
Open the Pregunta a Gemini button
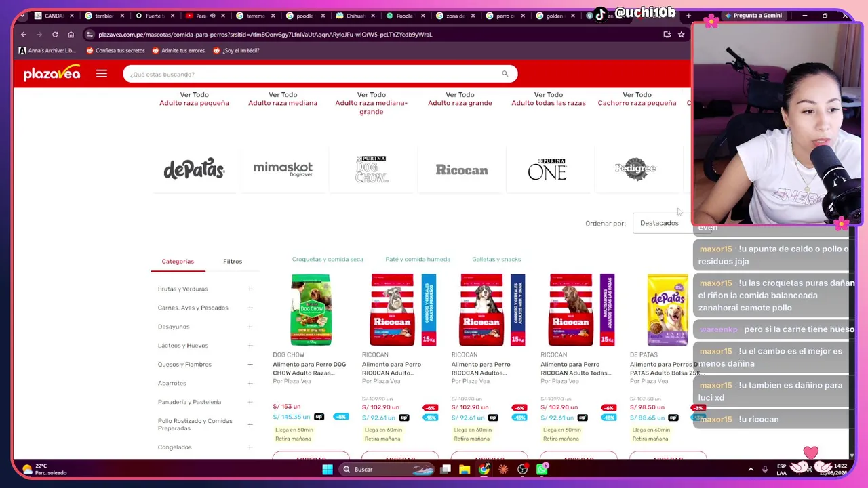point(753,16)
